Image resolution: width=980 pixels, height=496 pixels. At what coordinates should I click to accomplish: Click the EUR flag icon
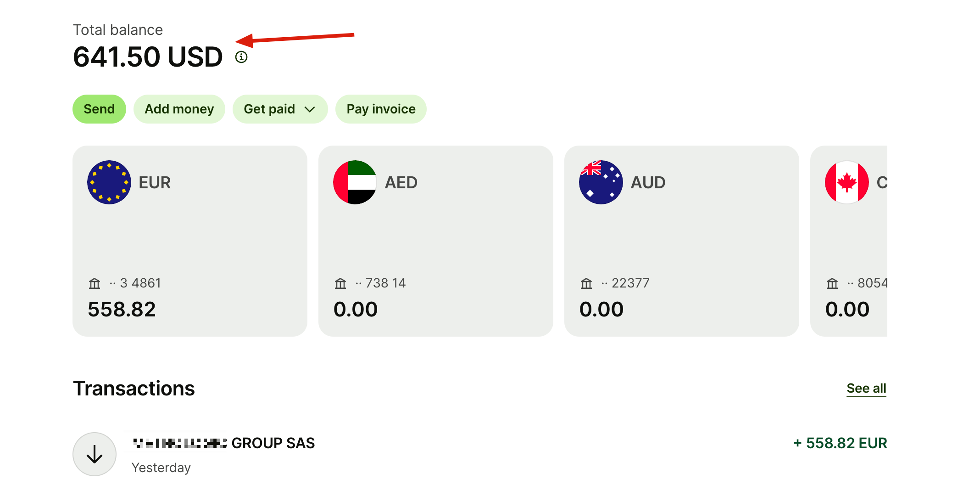[x=109, y=182]
